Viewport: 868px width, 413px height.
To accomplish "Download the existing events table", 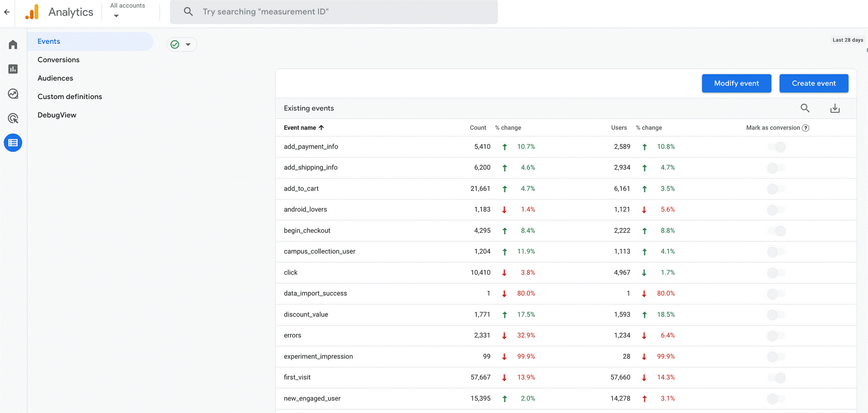I will point(835,108).
